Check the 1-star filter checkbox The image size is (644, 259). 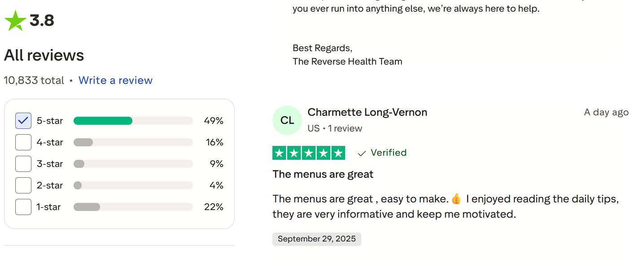tap(23, 207)
